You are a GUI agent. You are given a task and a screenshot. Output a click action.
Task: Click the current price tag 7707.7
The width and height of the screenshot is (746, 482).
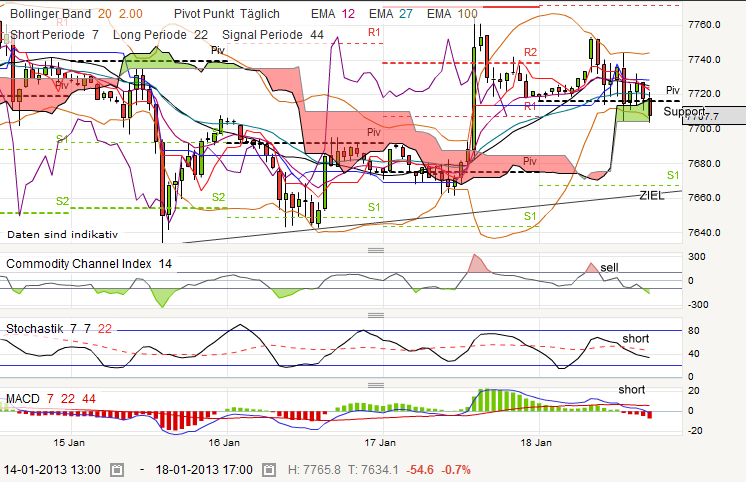pos(714,116)
